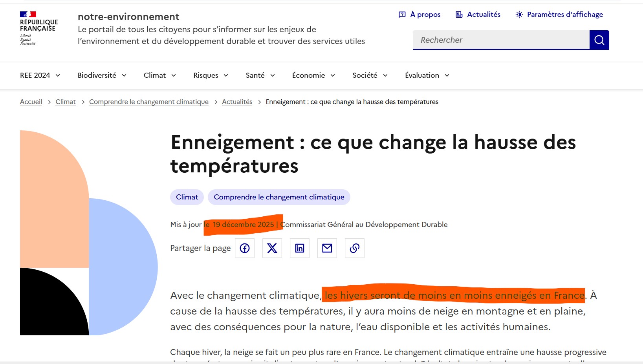This screenshot has width=643, height=364.
Task: Select the Comprendre le changement climatique tag
Action: 279,197
